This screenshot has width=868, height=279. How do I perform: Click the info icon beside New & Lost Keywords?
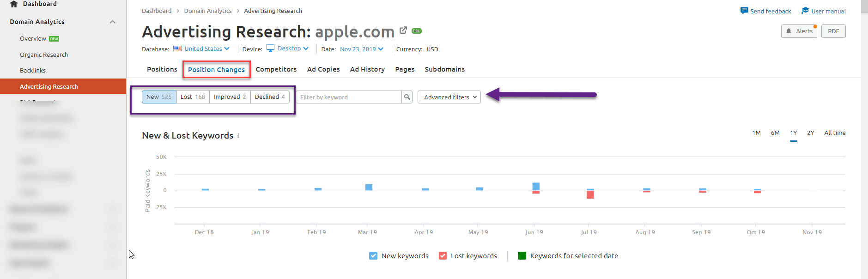tap(238, 136)
